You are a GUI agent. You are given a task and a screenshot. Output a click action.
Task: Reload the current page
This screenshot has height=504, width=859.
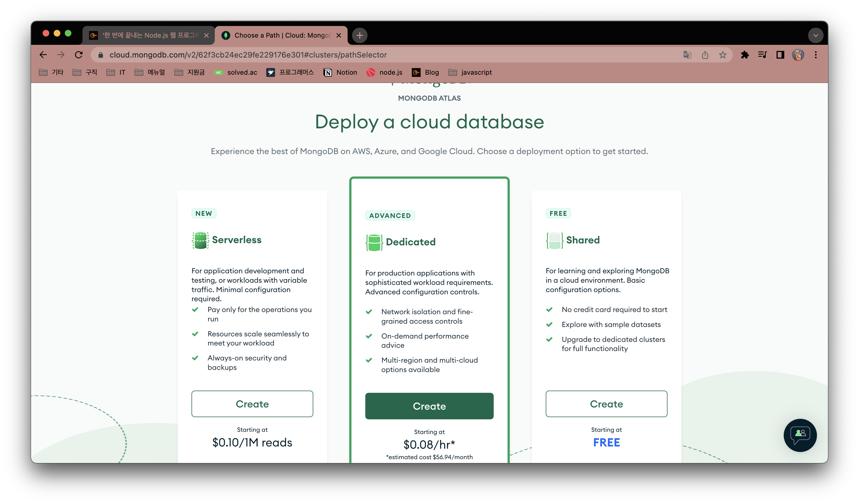click(x=79, y=54)
